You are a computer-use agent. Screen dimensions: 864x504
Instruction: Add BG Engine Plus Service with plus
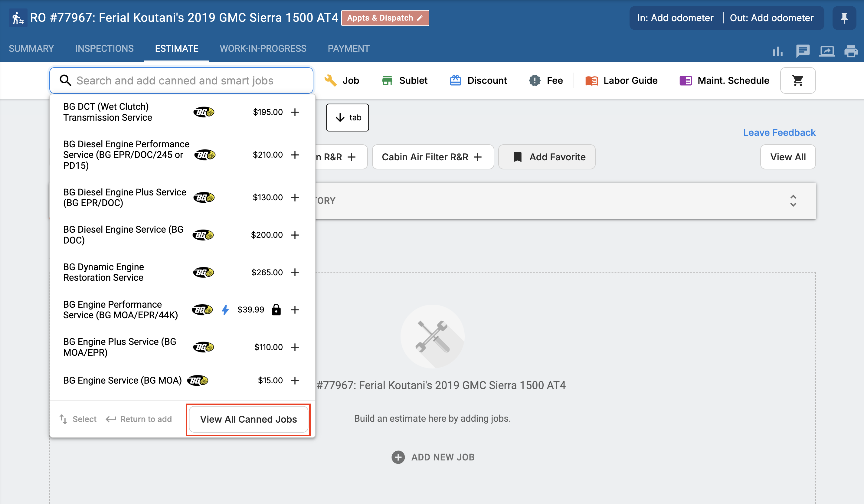(295, 347)
